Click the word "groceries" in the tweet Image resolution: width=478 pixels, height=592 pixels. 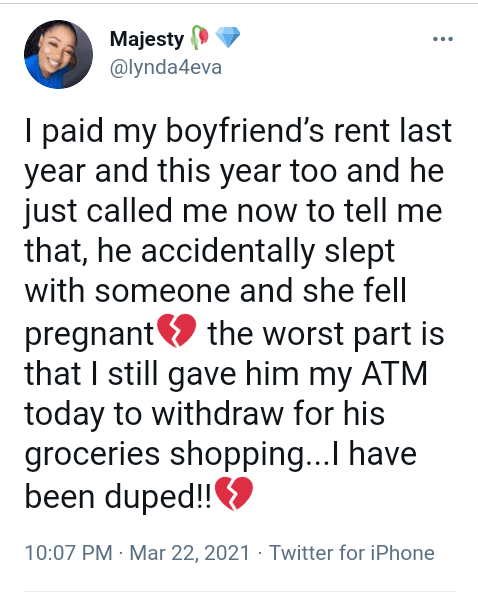coord(92,455)
